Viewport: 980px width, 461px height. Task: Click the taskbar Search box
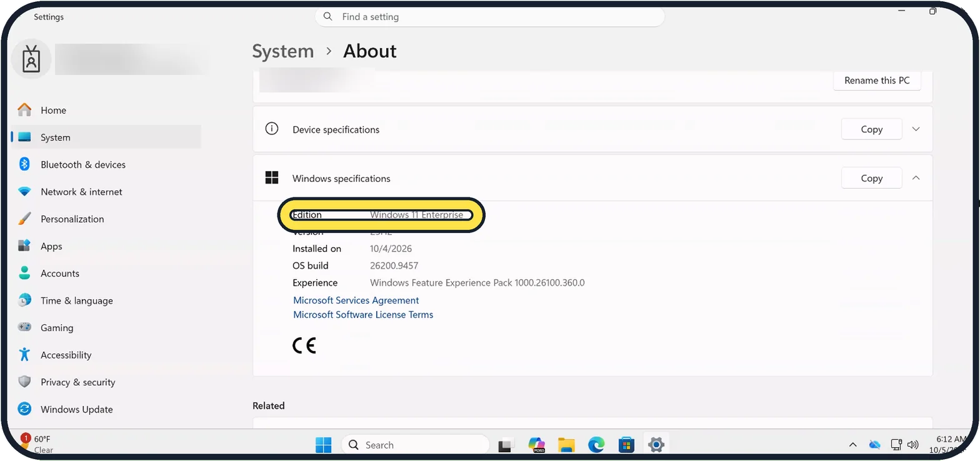coord(416,445)
